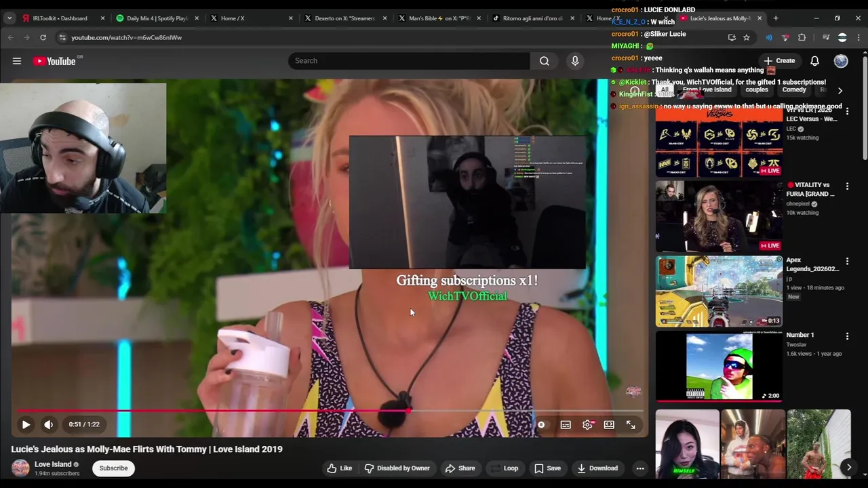The height and width of the screenshot is (488, 868).
Task: Toggle Loop for this video
Action: click(x=505, y=468)
